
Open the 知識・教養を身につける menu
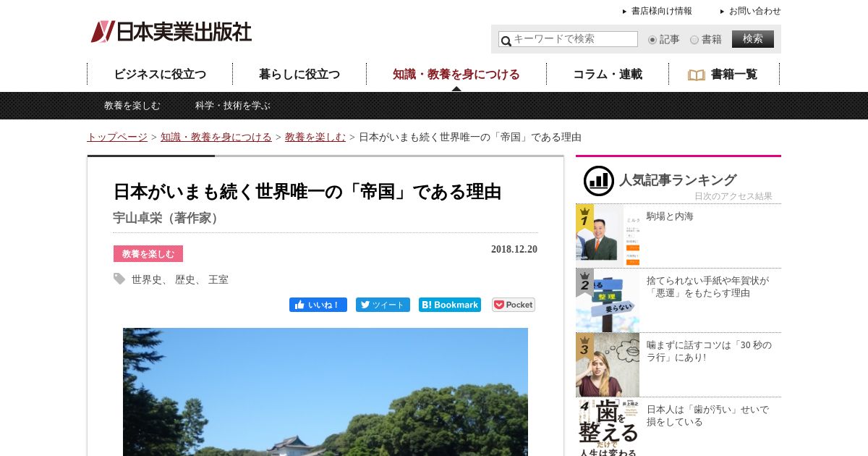click(456, 75)
